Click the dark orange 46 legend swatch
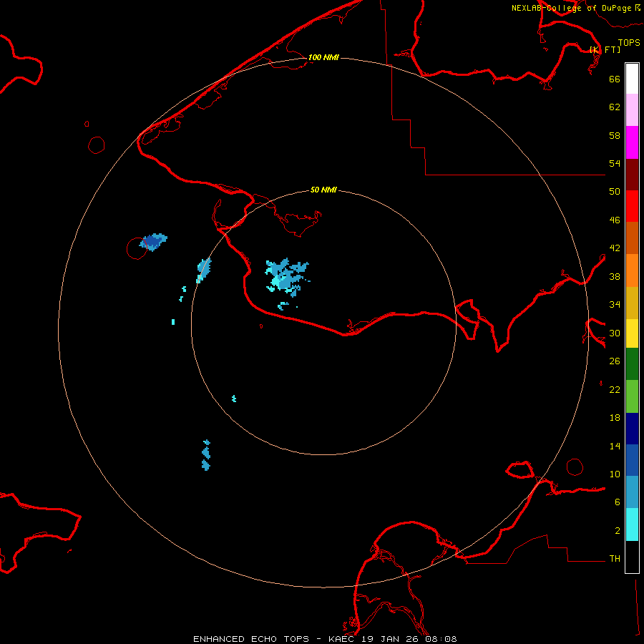 (x=632, y=238)
